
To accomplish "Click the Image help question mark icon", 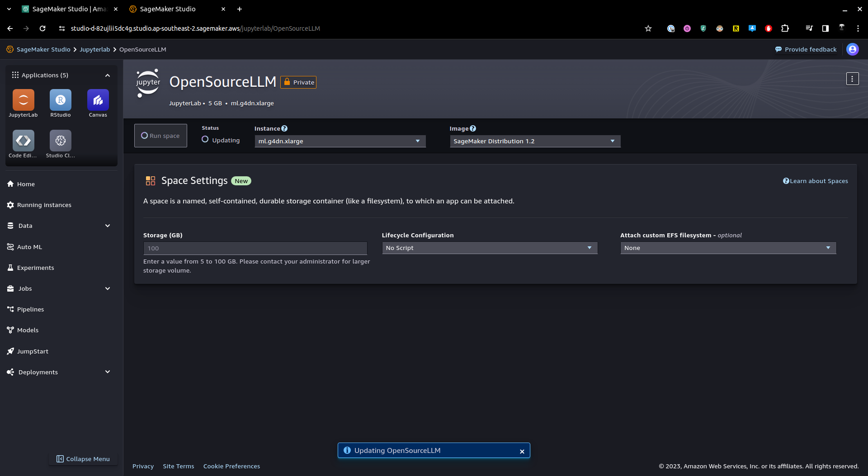I will [473, 128].
